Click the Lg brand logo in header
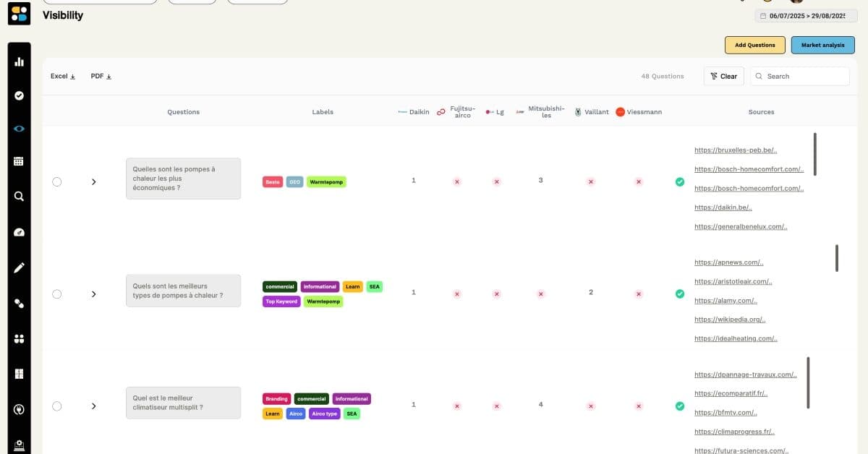The height and width of the screenshot is (454, 868). click(490, 112)
